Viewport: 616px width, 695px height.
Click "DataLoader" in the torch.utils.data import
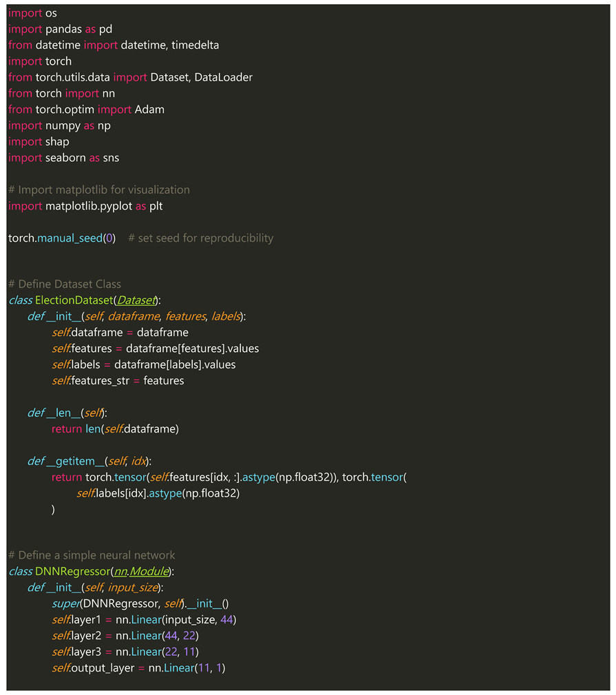coord(223,77)
